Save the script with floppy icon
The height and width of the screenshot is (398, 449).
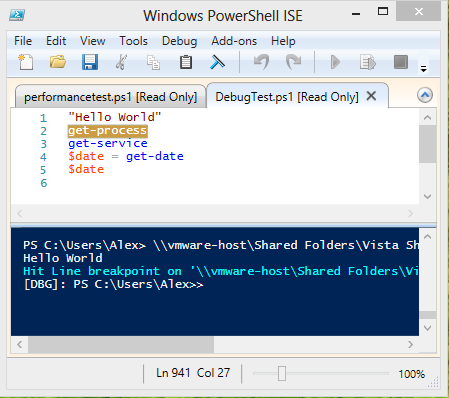[x=90, y=62]
